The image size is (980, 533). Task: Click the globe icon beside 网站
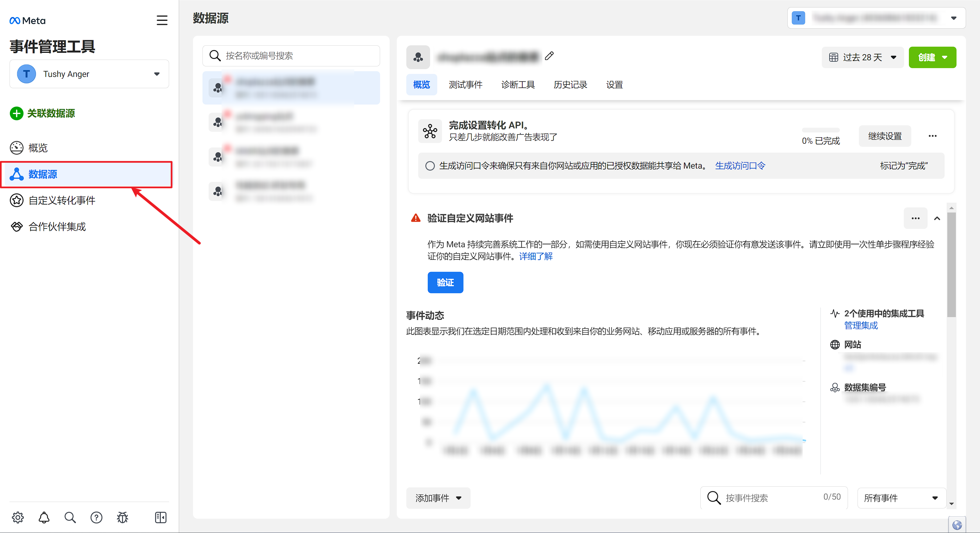835,345
